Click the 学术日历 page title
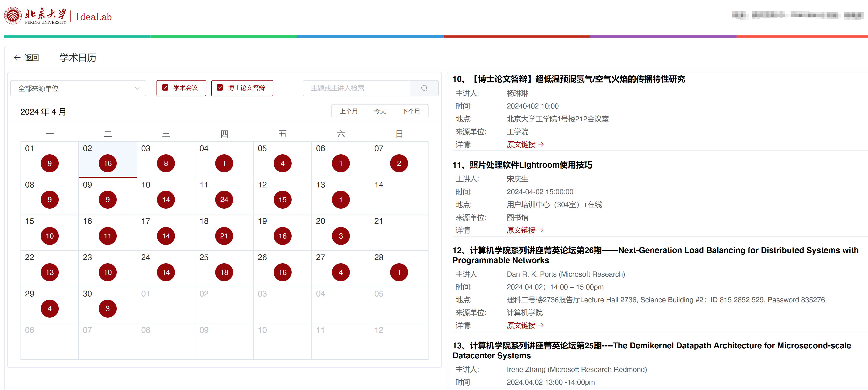The width and height of the screenshot is (868, 390). coord(78,58)
